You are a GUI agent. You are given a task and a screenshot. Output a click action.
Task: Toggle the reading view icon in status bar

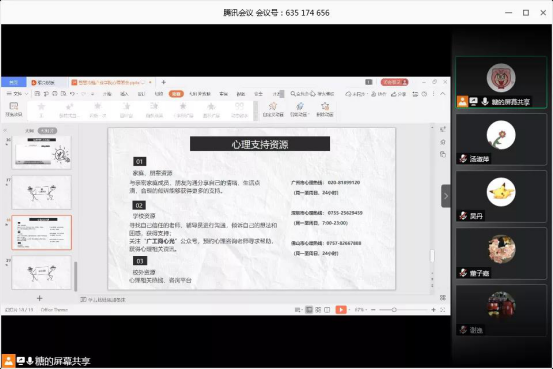click(x=327, y=310)
